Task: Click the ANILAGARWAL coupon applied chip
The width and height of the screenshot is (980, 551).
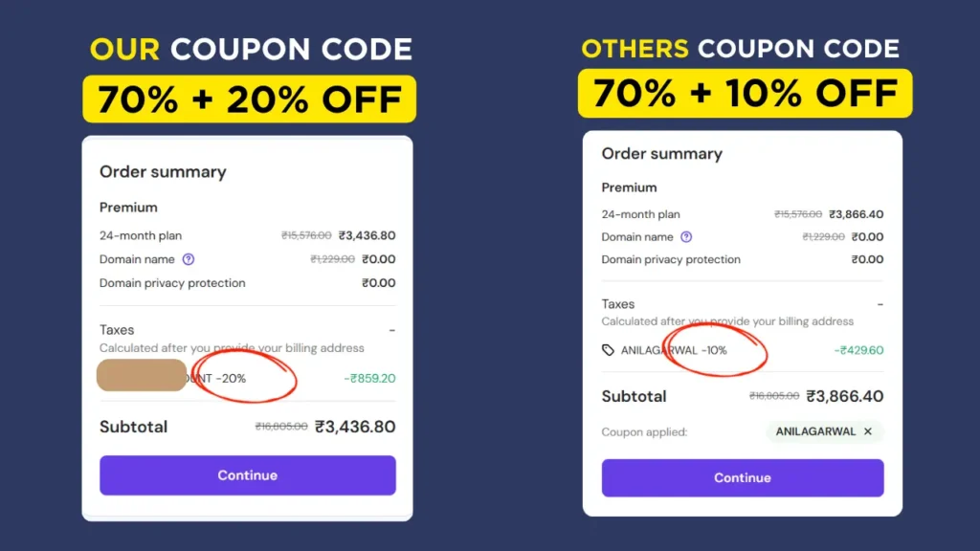Action: tap(815, 431)
